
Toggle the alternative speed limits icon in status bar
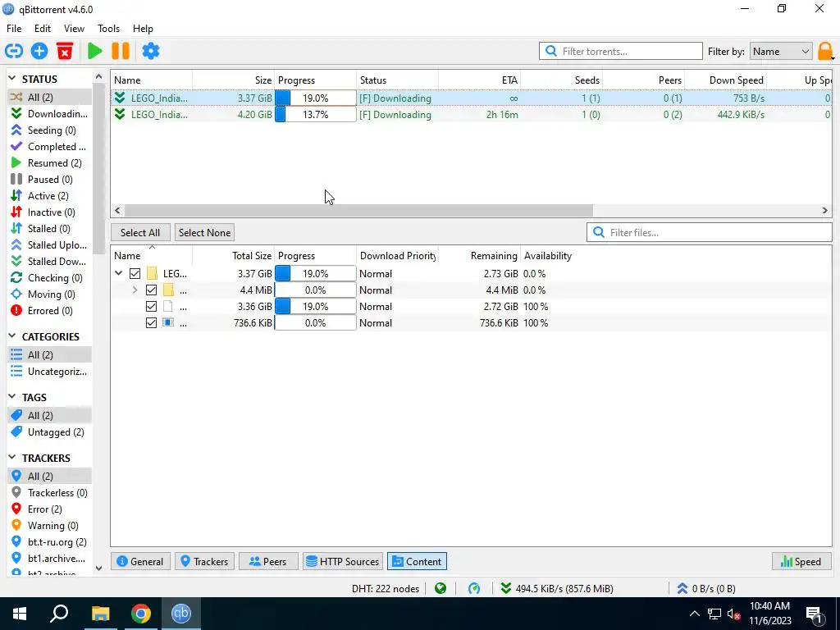point(474,589)
